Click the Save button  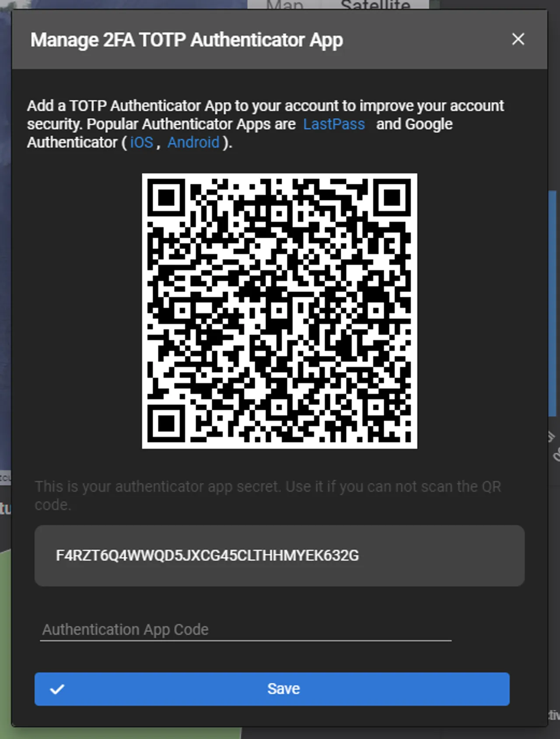pos(272,689)
